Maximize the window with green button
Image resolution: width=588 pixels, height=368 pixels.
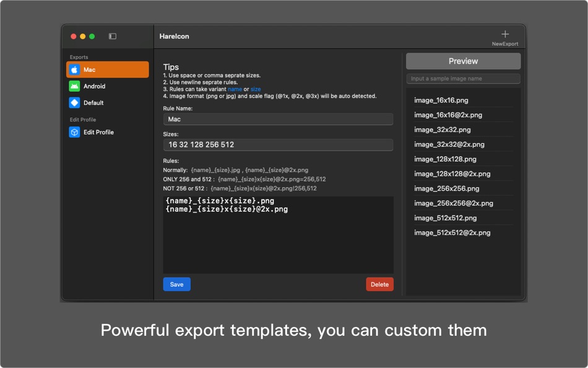[92, 37]
